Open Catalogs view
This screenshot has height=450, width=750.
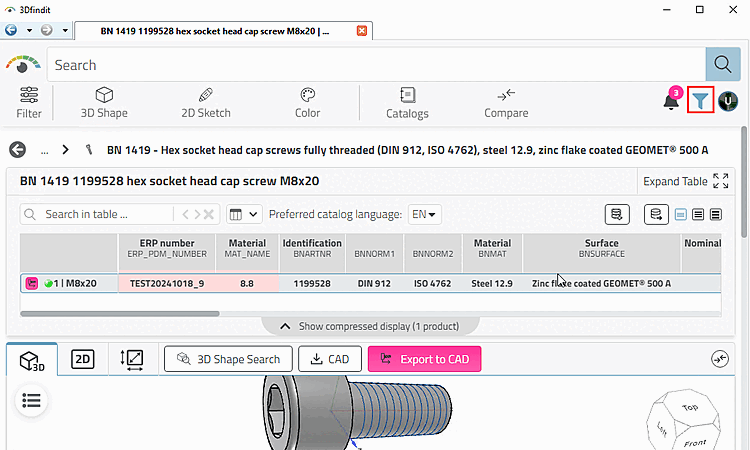407,102
